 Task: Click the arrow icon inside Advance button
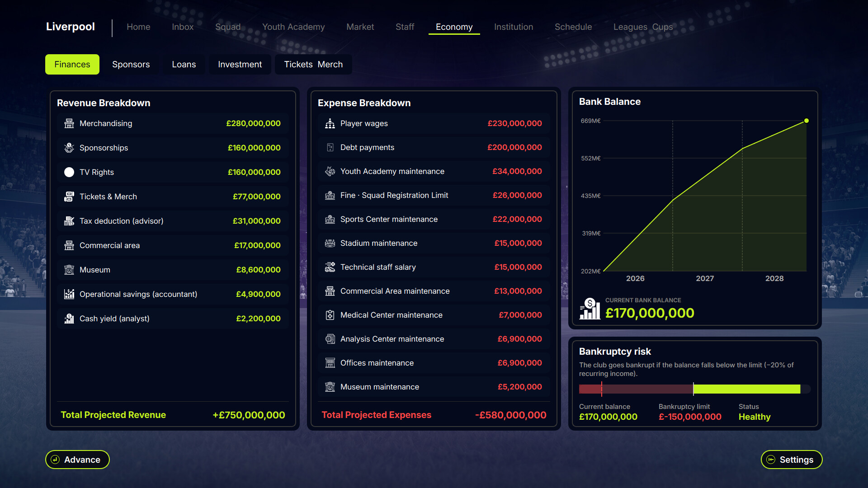coord(55,460)
